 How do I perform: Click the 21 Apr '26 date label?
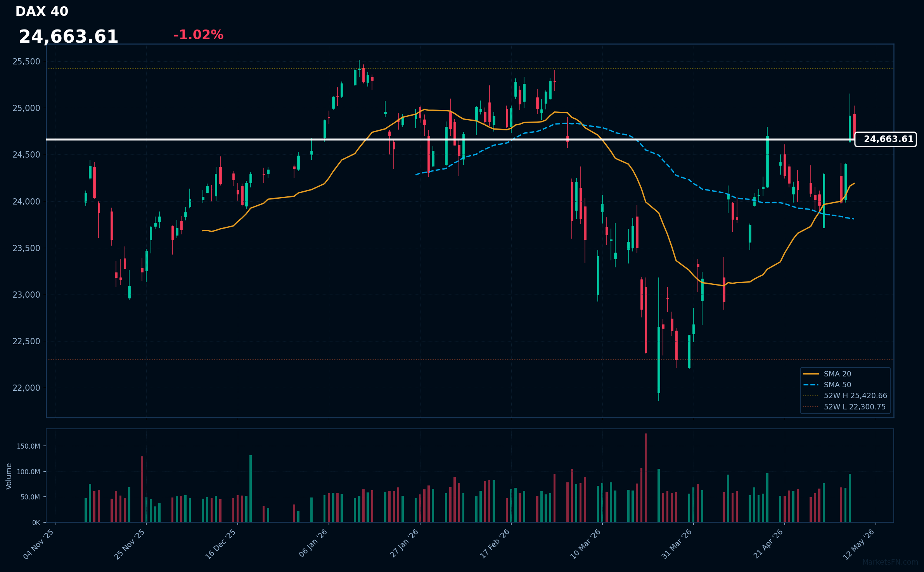[x=768, y=544]
